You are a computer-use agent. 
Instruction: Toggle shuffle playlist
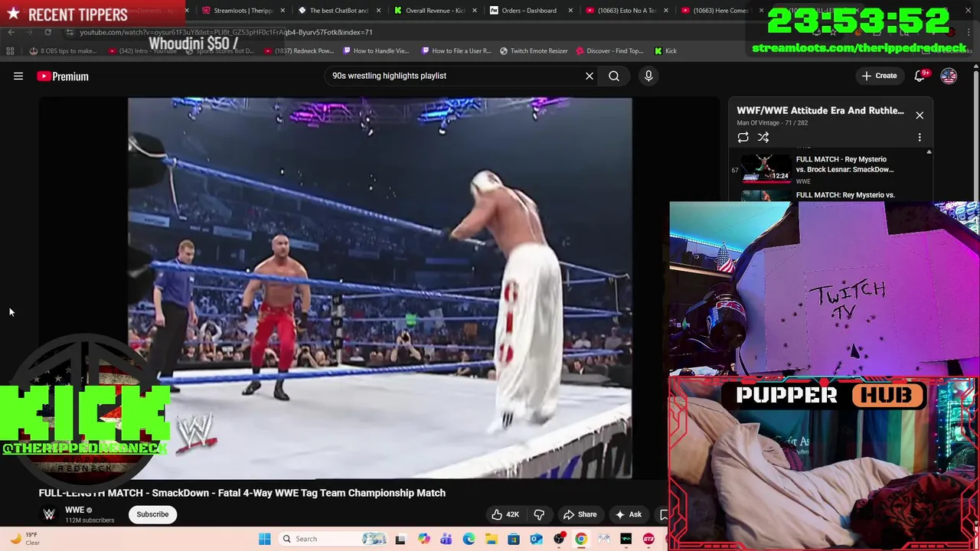point(763,138)
